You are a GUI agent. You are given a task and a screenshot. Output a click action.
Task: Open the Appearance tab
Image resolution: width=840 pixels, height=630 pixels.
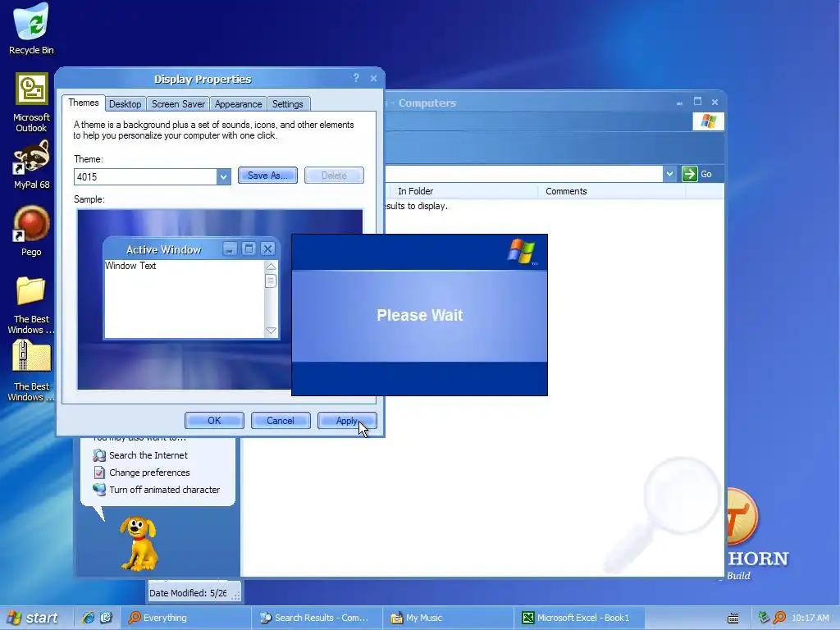(x=238, y=104)
